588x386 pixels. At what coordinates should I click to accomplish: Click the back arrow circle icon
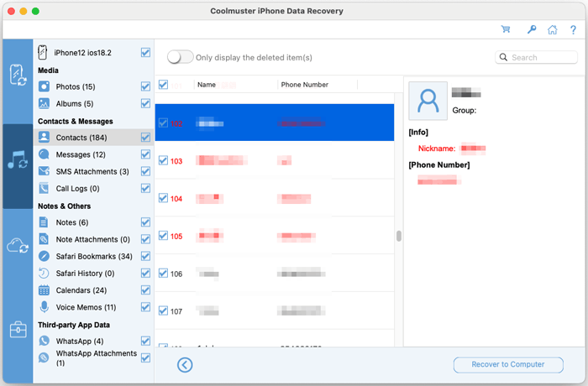[185, 365]
